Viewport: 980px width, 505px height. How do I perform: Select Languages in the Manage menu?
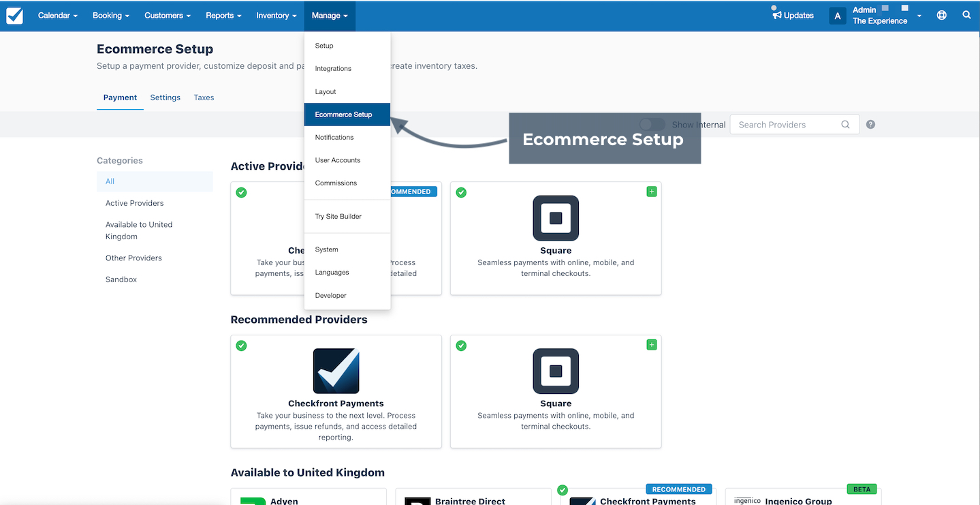[347, 273]
